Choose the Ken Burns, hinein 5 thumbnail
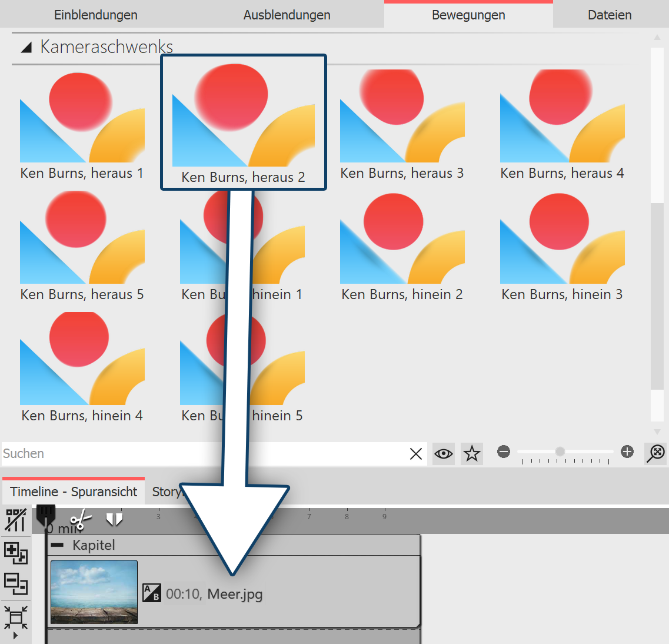669x644 pixels. coord(242,367)
